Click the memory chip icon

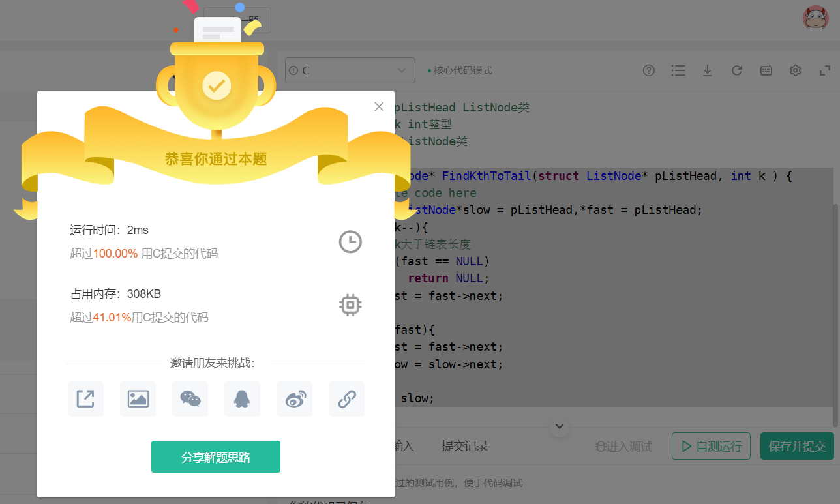point(350,305)
